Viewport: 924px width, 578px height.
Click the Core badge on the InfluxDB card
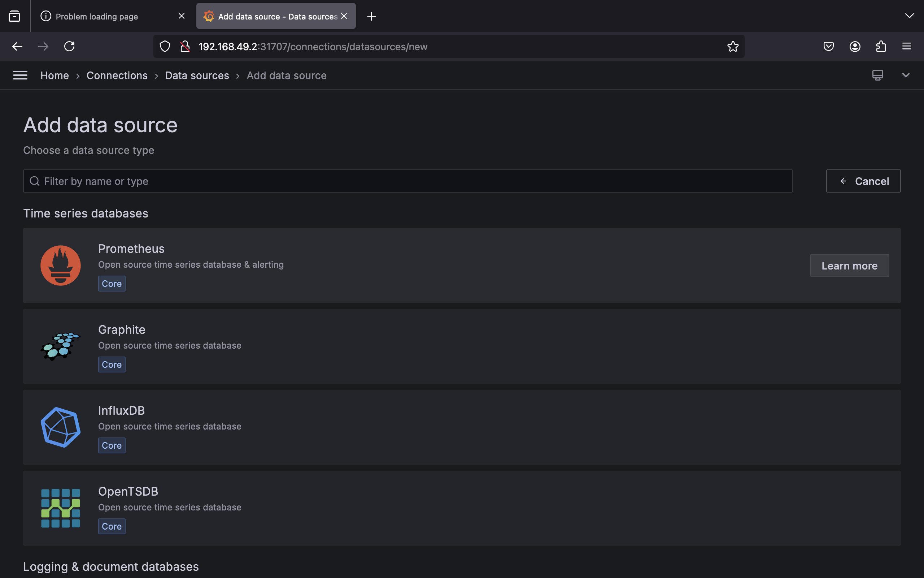112,445
